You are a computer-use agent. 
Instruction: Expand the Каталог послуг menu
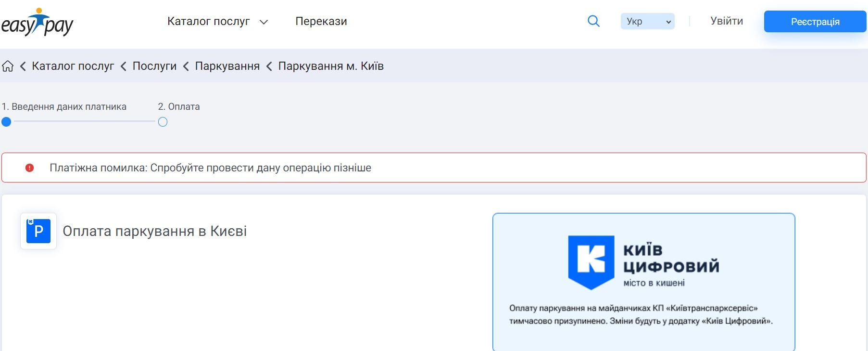point(217,21)
